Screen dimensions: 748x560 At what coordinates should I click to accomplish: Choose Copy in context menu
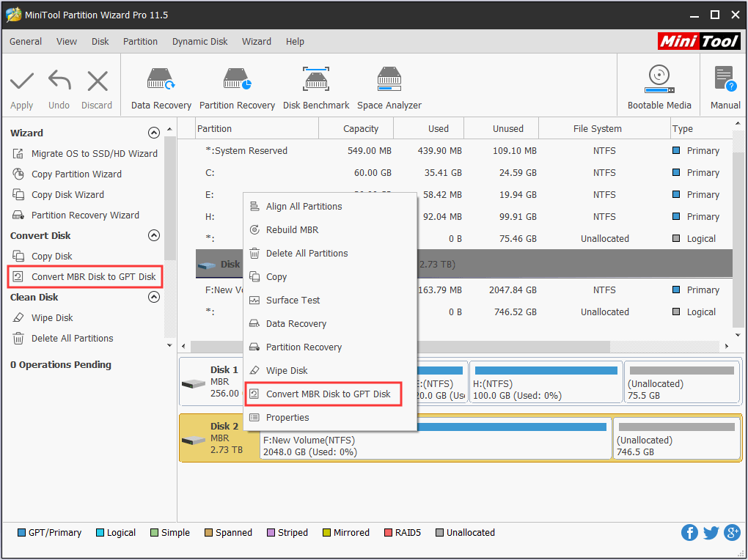330,276
